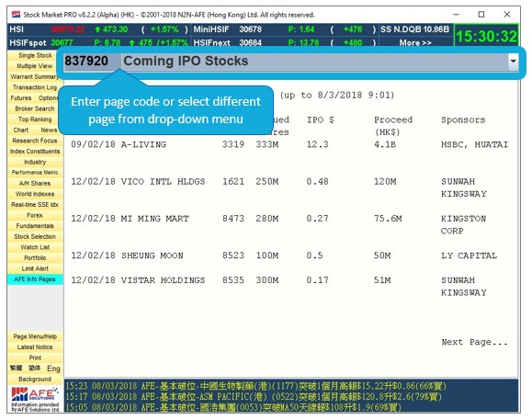Click the Next Page... link
The width and height of the screenshot is (532, 420).
click(474, 342)
